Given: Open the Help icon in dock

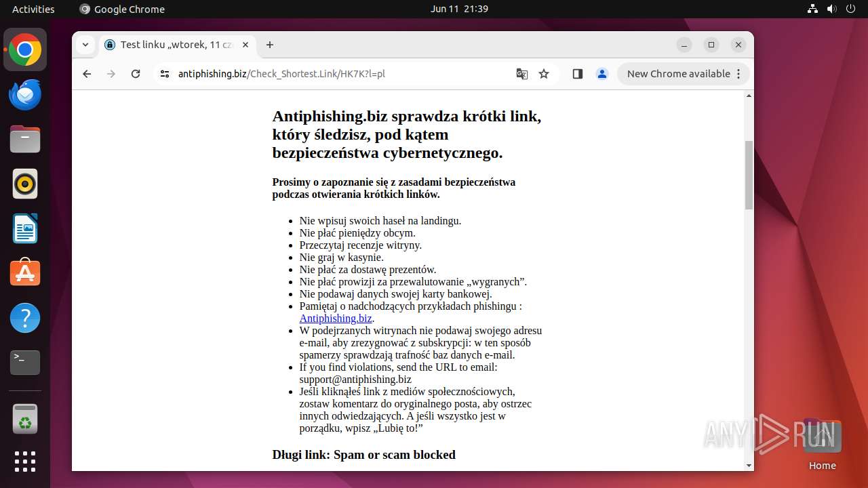Looking at the screenshot, I should pyautogui.click(x=25, y=318).
